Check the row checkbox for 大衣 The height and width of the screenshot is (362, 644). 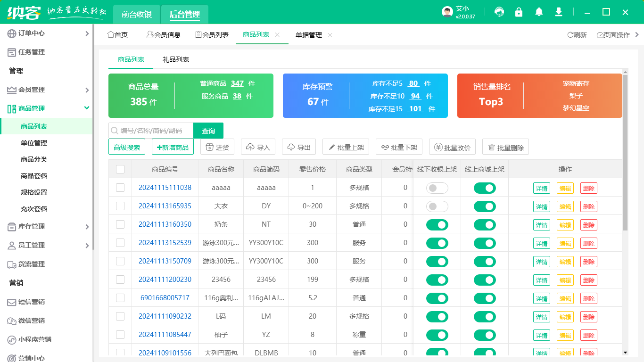120,206
